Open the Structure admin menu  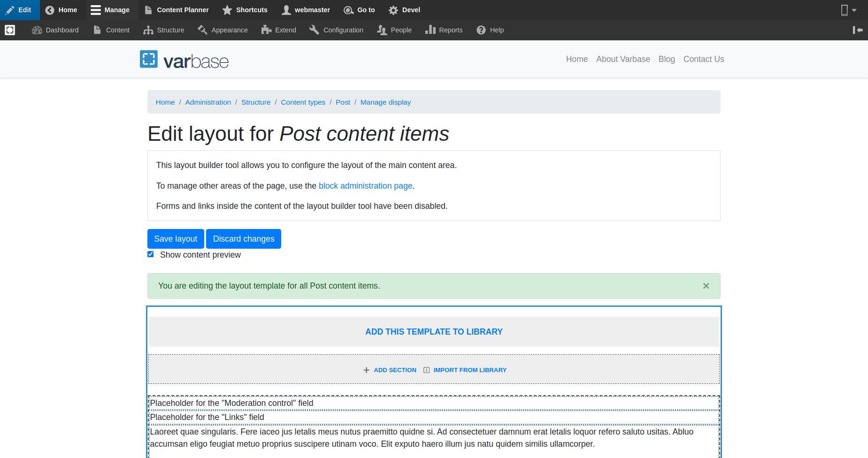coord(164,30)
